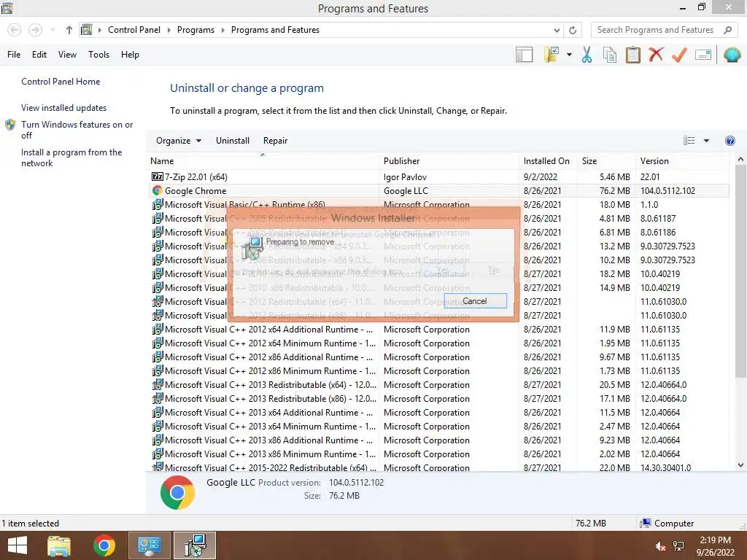Go up one level with Up arrow
747x560 pixels.
69,30
